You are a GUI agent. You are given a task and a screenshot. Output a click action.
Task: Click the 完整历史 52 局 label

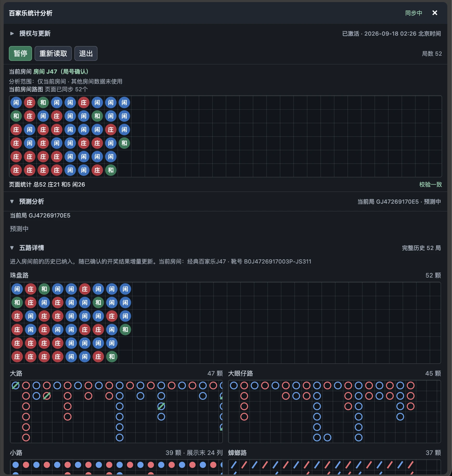point(421,248)
